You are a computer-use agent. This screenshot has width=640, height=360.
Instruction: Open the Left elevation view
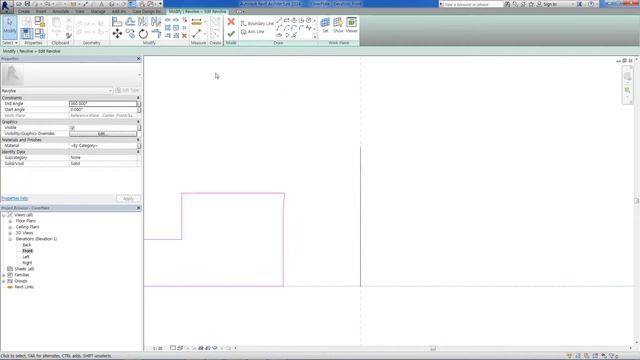(x=26, y=257)
